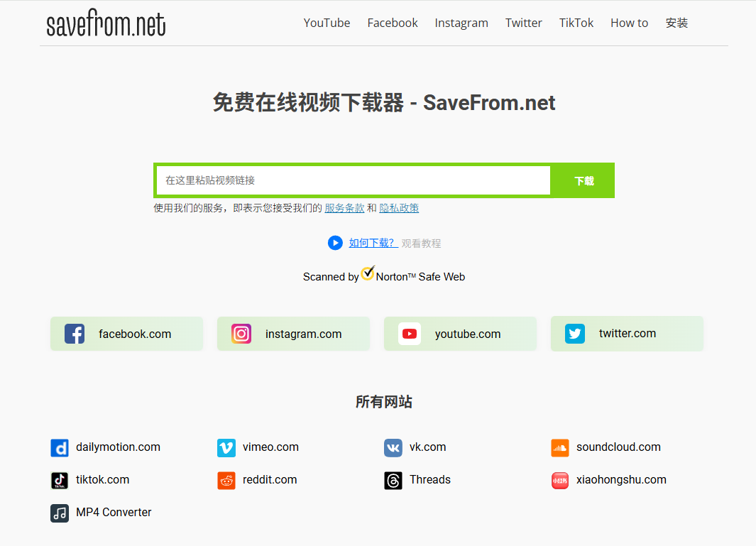The width and height of the screenshot is (756, 546).
Task: Click the Reddit alien icon
Action: point(226,481)
